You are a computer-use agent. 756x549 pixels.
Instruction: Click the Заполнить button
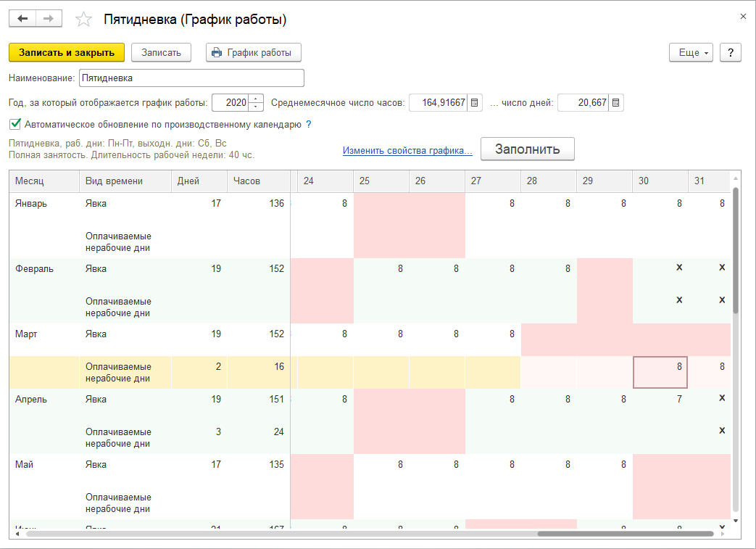tap(528, 149)
